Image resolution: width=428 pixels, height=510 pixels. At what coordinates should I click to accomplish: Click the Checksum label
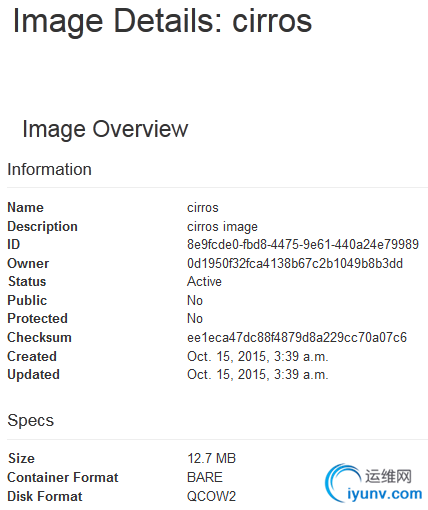39,338
